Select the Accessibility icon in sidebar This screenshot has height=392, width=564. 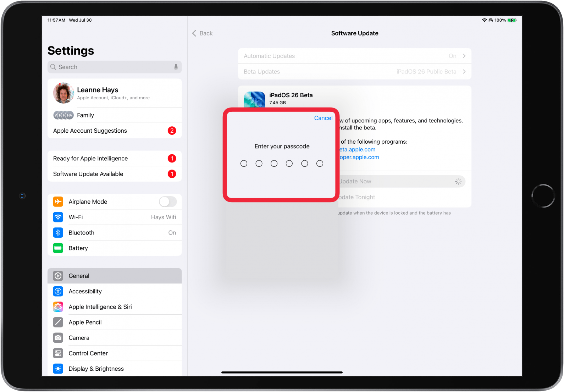pyautogui.click(x=58, y=291)
